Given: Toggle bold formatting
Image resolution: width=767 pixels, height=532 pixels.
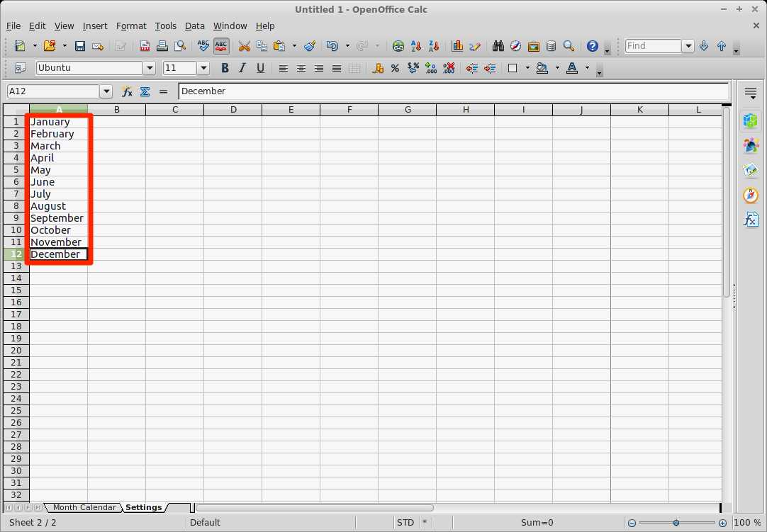Looking at the screenshot, I should coord(224,68).
